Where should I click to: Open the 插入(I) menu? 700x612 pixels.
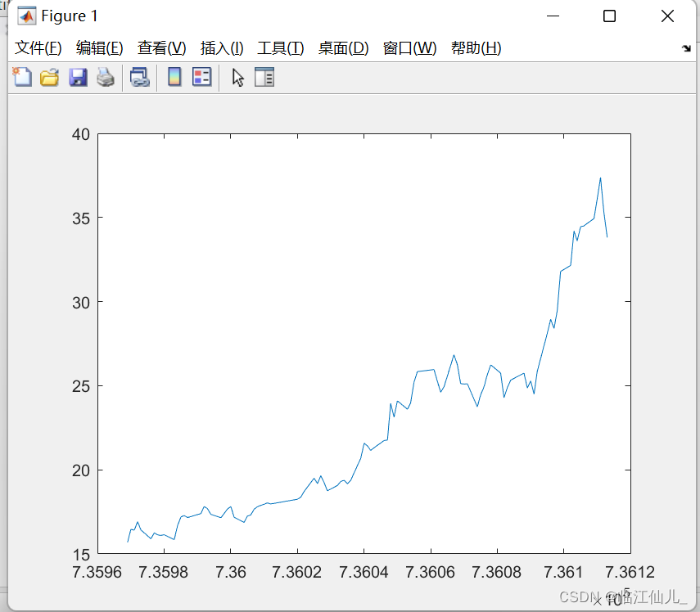click(x=222, y=47)
